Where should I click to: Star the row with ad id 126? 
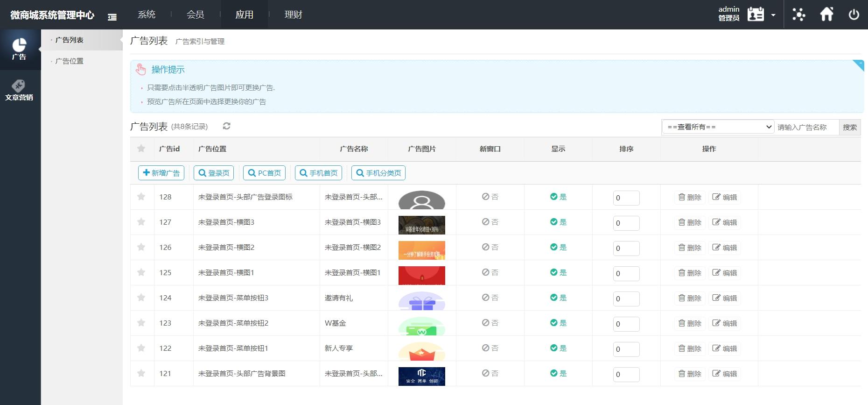pos(141,247)
